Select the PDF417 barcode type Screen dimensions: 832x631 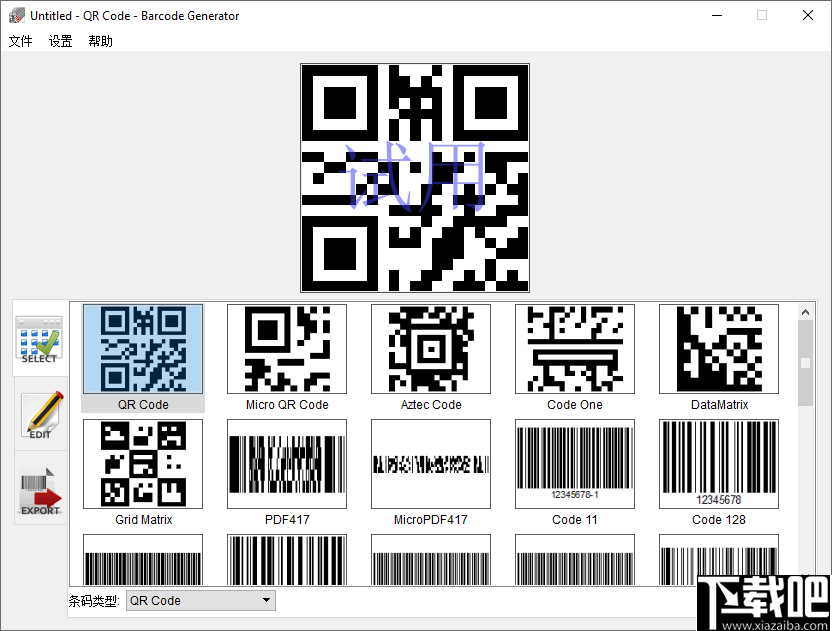coord(286,464)
